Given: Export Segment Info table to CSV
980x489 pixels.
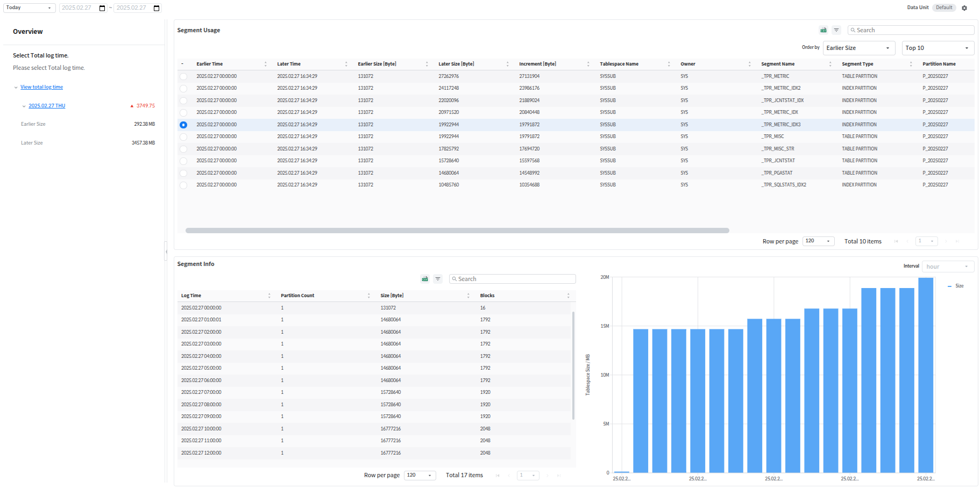Looking at the screenshot, I should pyautogui.click(x=425, y=279).
